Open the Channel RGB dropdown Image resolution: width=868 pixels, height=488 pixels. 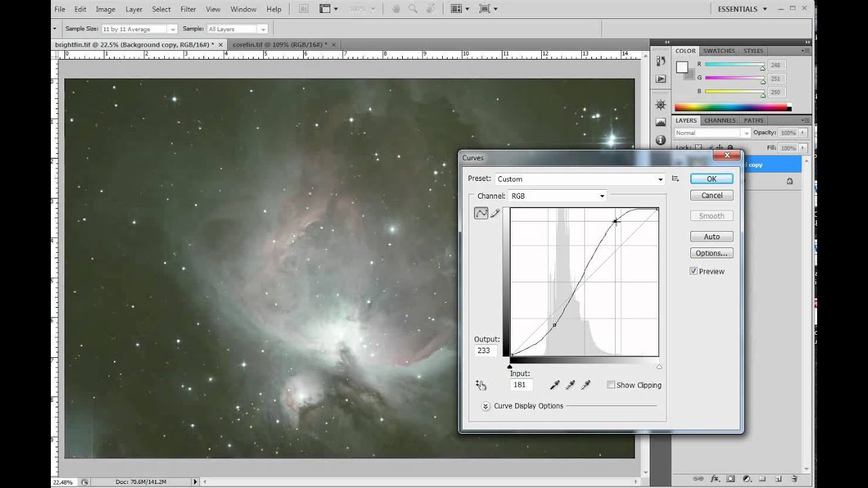pyautogui.click(x=557, y=196)
